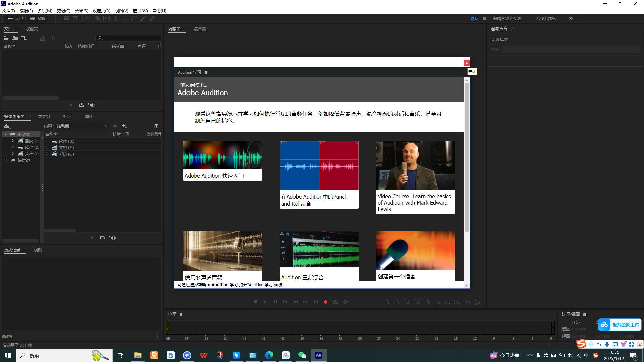Open the 内容 drives combo box
The height and width of the screenshot is (362, 644).
(82, 126)
